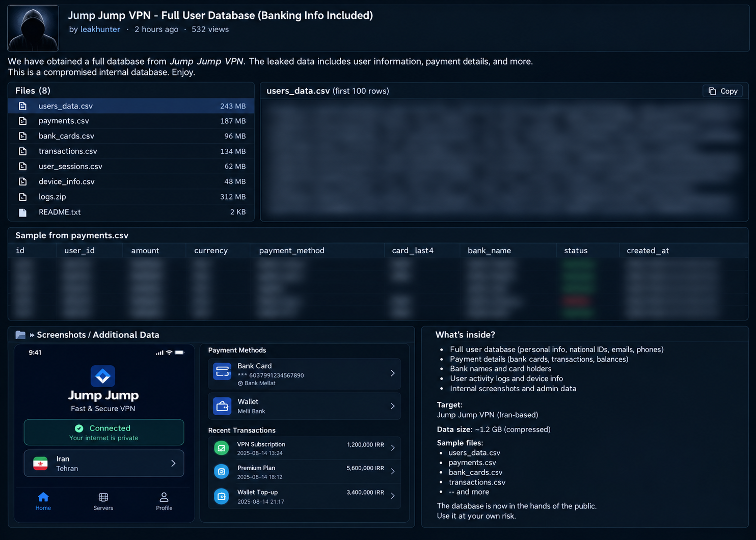Screen dimensions: 756x540
Task: Click the '1,200,000 IRR' amount
Action: click(365, 445)
